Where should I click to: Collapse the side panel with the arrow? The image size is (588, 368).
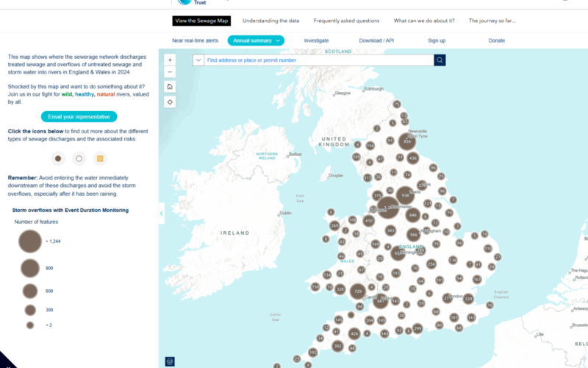[x=162, y=213]
